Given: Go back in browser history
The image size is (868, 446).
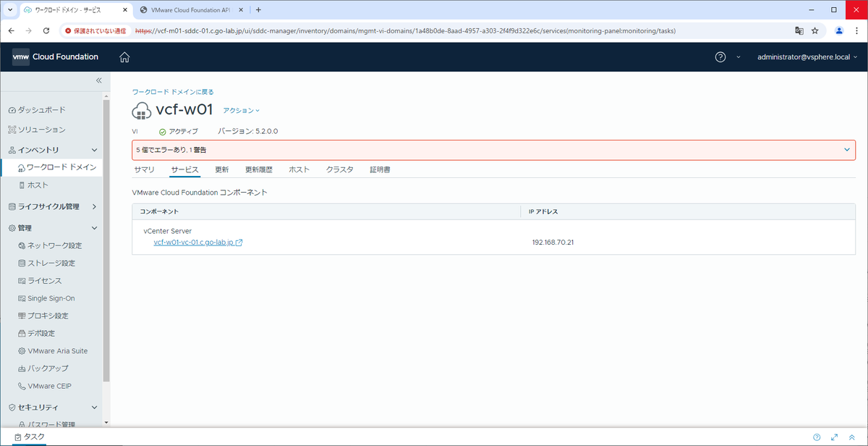Looking at the screenshot, I should pyautogui.click(x=12, y=31).
